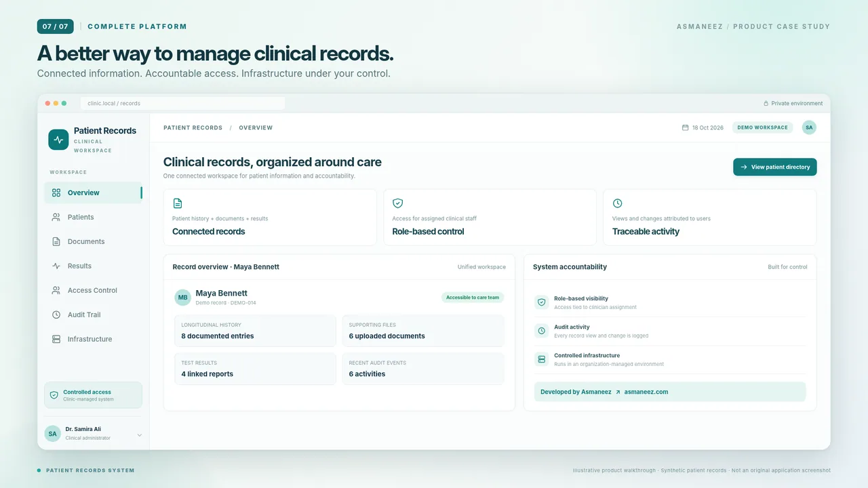The height and width of the screenshot is (488, 868).
Task: Click the Connected records heading
Action: (208, 231)
